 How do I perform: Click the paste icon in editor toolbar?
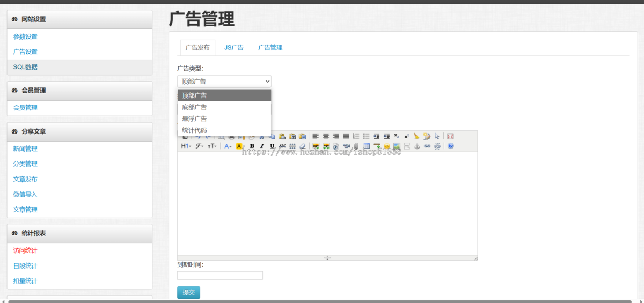pyautogui.click(x=282, y=136)
